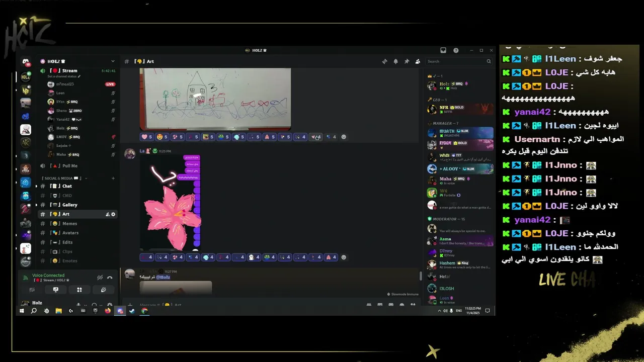Click chat message area scrollbar
Viewport: 644px width, 362px height.
tap(421, 276)
